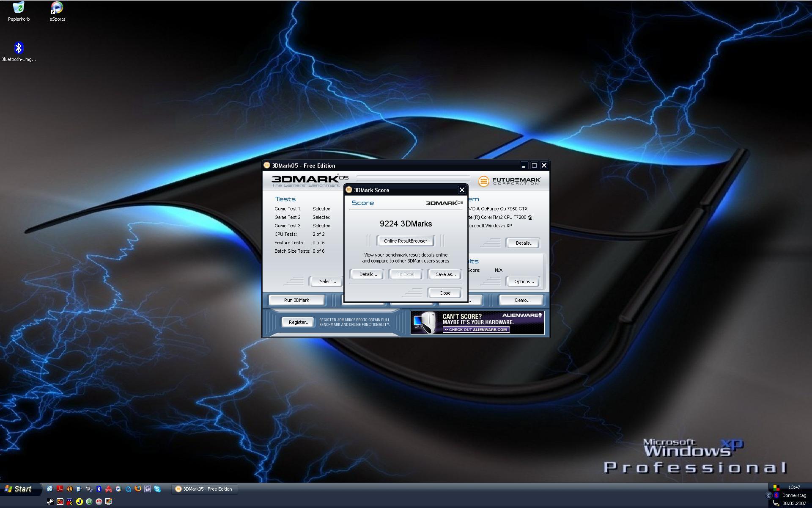Click Save as... in the score dialog
The image size is (812, 508).
click(x=445, y=274)
